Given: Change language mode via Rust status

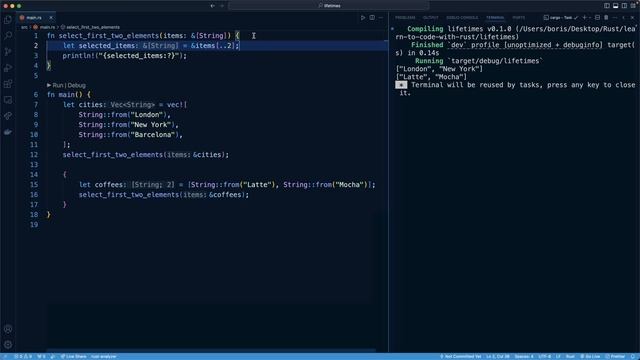Looking at the screenshot, I should pos(570,356).
